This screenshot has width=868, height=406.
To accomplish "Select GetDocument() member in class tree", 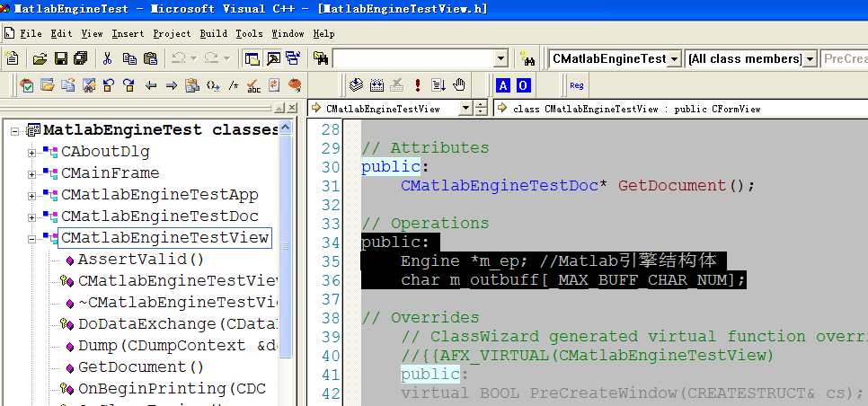I will (x=141, y=367).
